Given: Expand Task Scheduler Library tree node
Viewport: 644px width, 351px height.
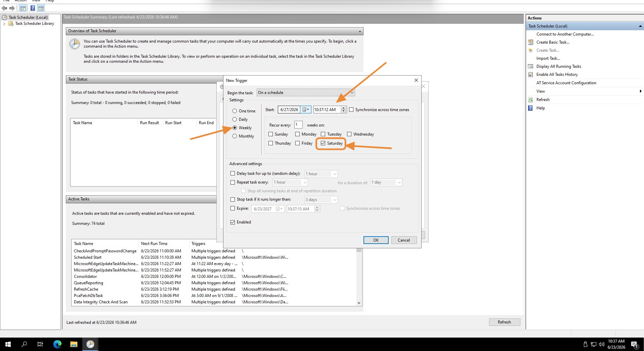Looking at the screenshot, I should (x=4, y=24).
